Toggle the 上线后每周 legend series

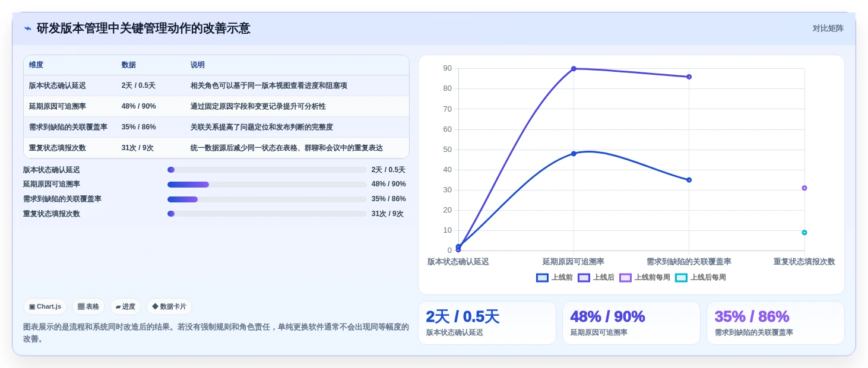click(701, 277)
